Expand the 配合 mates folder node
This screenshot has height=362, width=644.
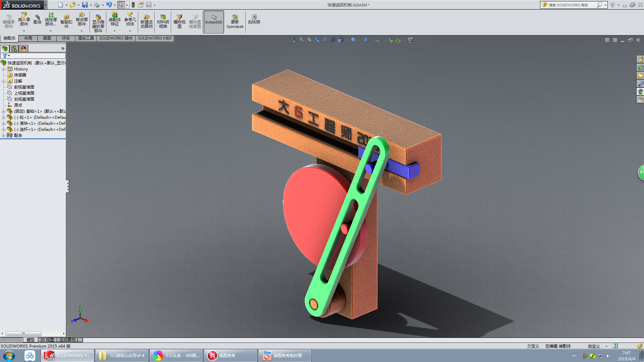[x=3, y=136]
